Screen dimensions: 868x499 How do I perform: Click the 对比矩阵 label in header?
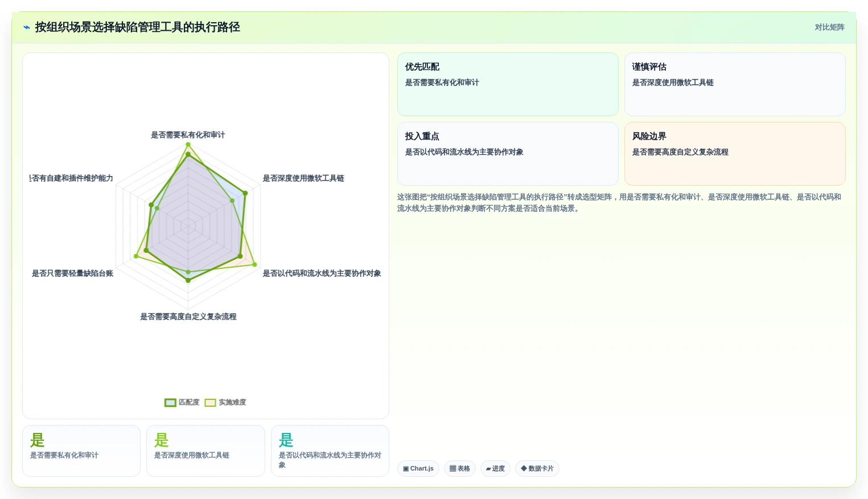[829, 27]
